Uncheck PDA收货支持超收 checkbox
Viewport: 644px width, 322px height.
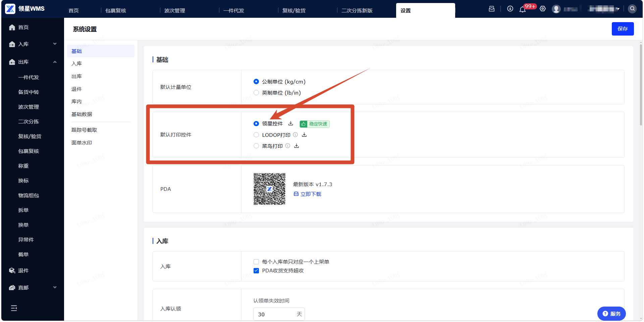[256, 271]
